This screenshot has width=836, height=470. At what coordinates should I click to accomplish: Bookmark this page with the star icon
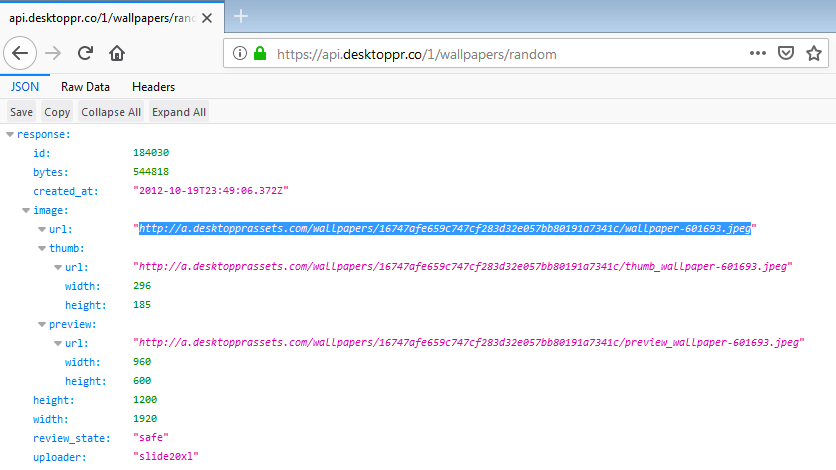tap(814, 53)
